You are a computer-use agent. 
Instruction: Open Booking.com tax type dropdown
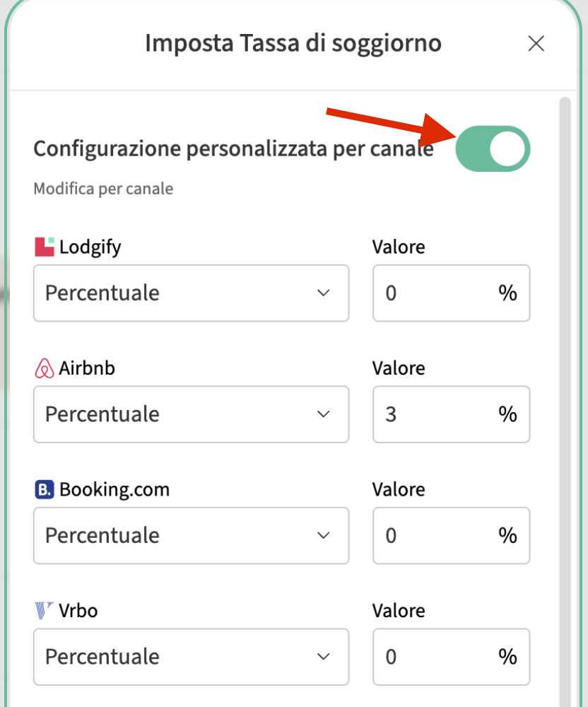(191, 535)
